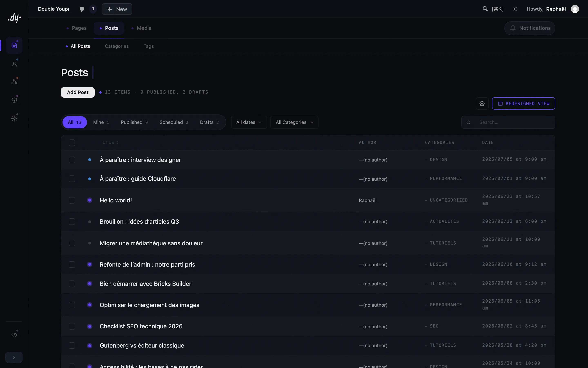The image size is (588, 368).
Task: Click the Add Post button
Action: (x=78, y=92)
